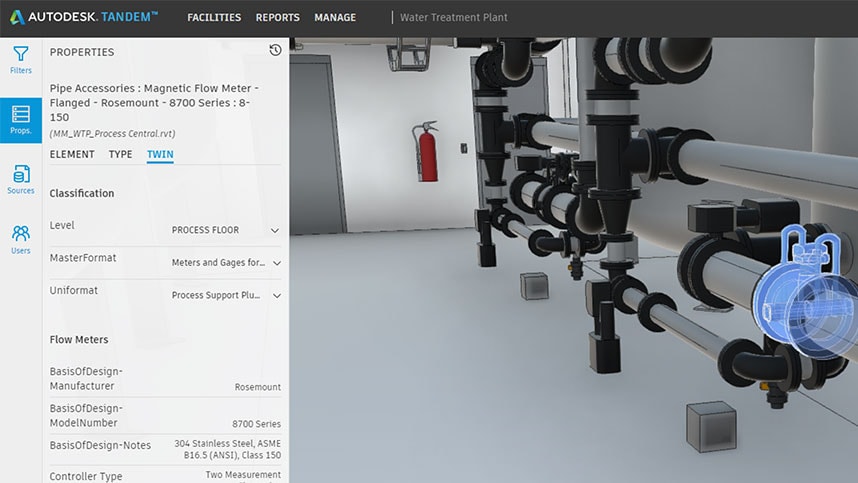
Task: Click the Rosemount manufacturer value
Action: pyautogui.click(x=258, y=387)
